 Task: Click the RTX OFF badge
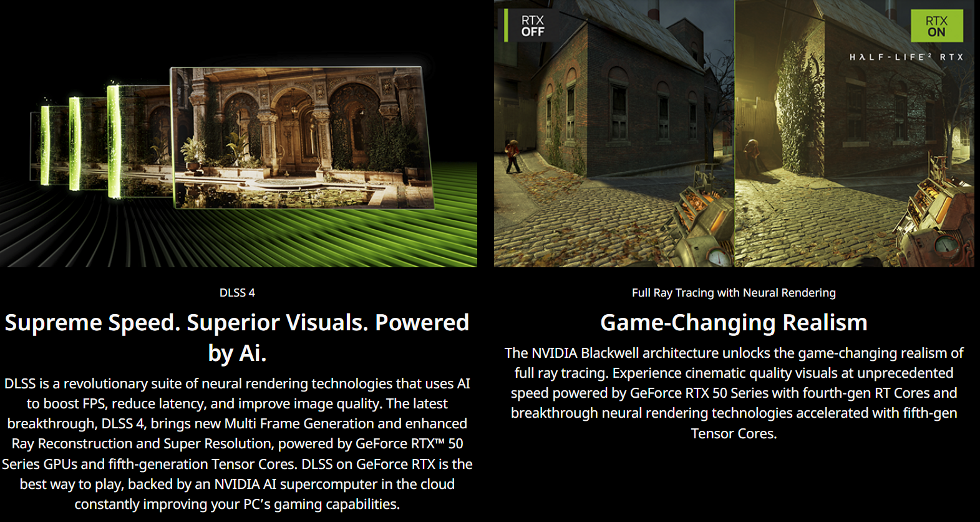click(x=532, y=26)
